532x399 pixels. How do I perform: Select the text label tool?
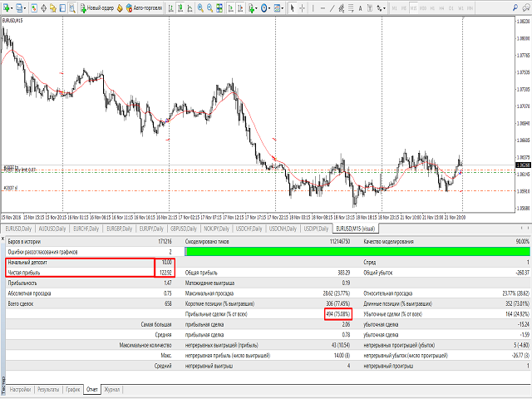click(360, 7)
